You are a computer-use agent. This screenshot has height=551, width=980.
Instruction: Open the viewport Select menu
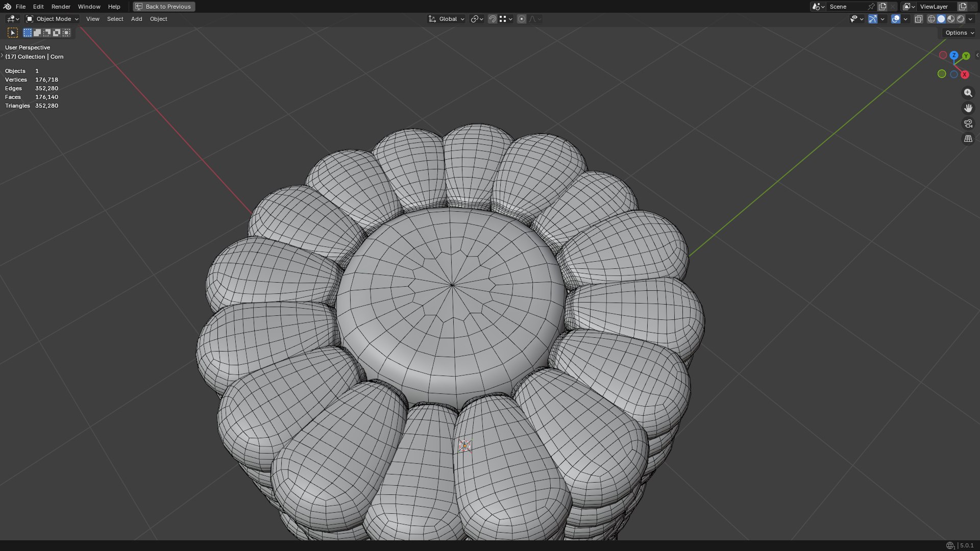coord(115,19)
